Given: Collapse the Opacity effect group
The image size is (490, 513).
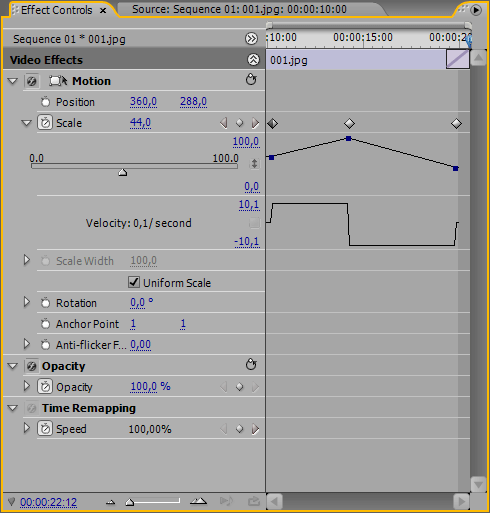Looking at the screenshot, I should [13, 366].
